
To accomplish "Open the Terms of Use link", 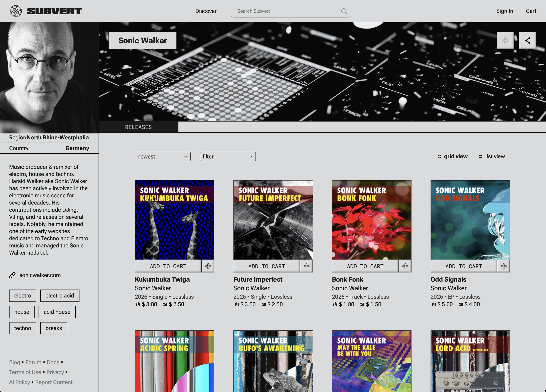I will 25,372.
